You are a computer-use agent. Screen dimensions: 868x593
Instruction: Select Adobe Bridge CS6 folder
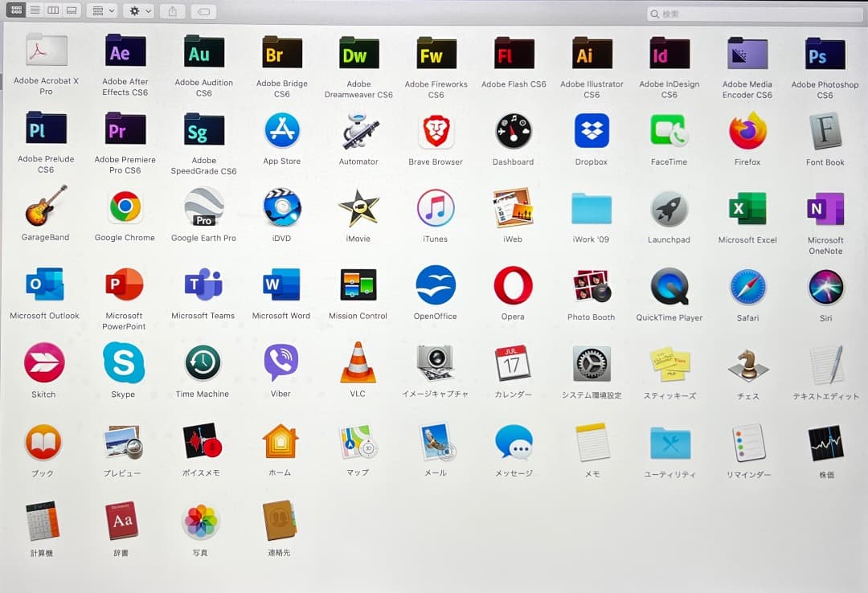(x=282, y=53)
